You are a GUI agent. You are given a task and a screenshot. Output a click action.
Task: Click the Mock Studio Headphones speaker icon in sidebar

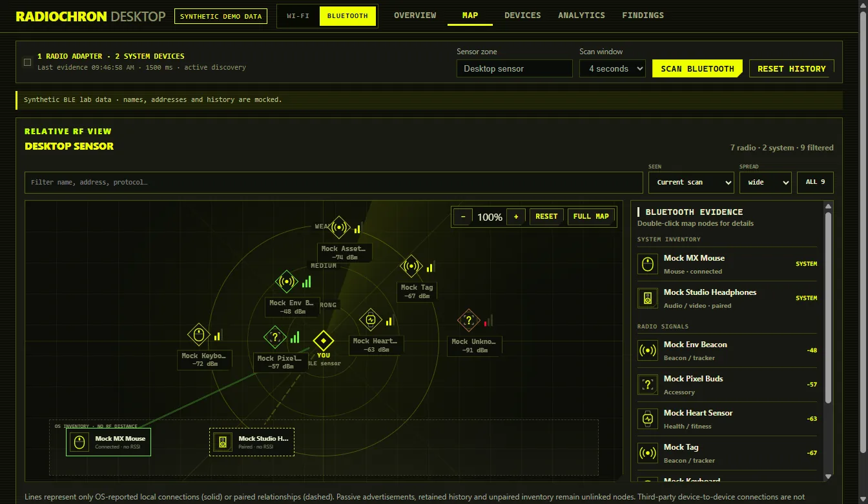[x=648, y=298]
